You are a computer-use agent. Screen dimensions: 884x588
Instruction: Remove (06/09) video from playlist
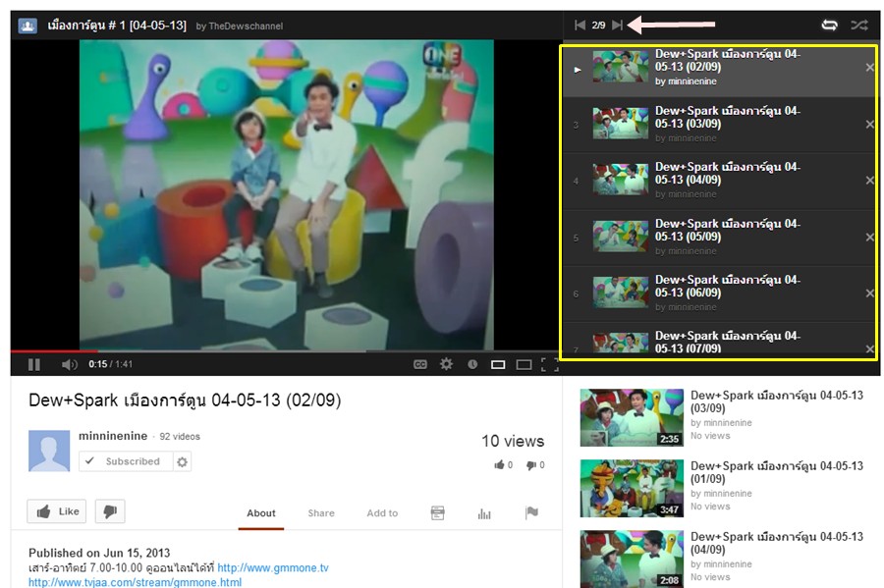tap(870, 293)
